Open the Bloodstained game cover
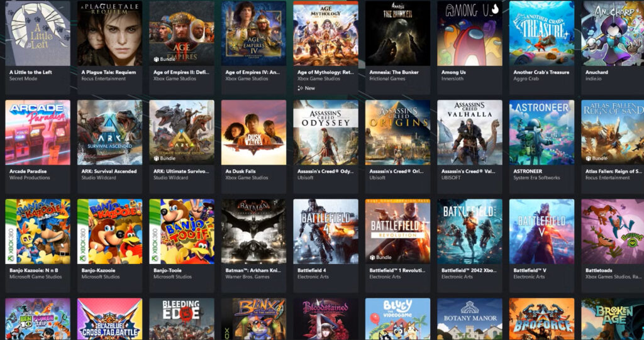 coord(326,319)
